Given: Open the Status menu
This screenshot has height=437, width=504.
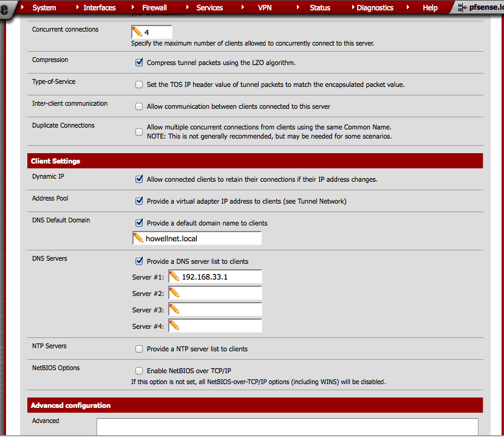Looking at the screenshot, I should (320, 8).
